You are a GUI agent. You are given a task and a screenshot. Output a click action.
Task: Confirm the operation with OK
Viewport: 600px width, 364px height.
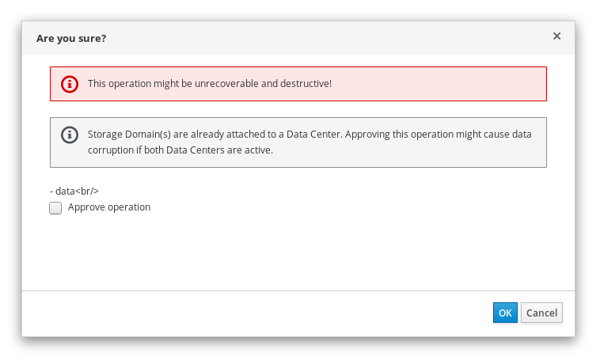coord(505,313)
